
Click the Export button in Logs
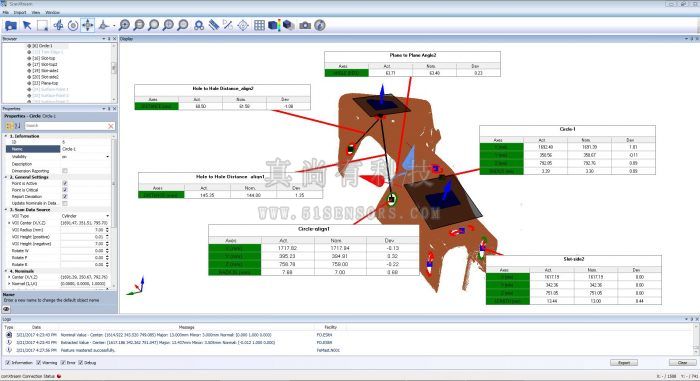(624, 363)
